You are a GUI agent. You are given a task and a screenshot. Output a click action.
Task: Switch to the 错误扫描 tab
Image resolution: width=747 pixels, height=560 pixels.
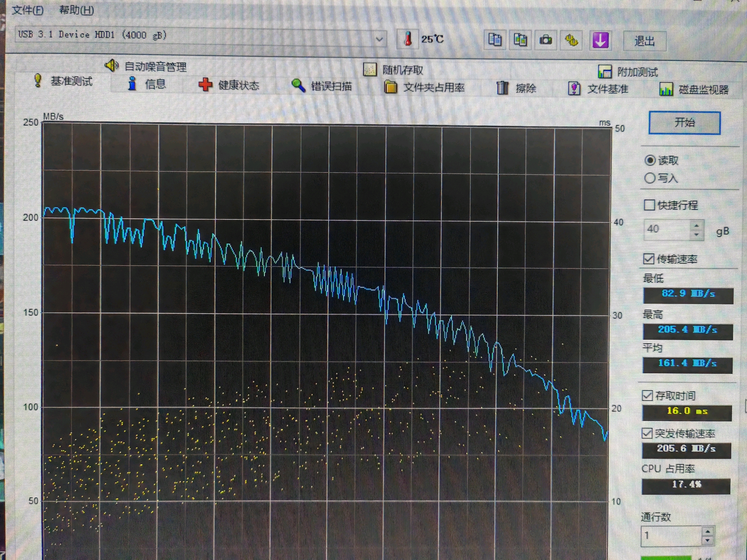point(322,86)
